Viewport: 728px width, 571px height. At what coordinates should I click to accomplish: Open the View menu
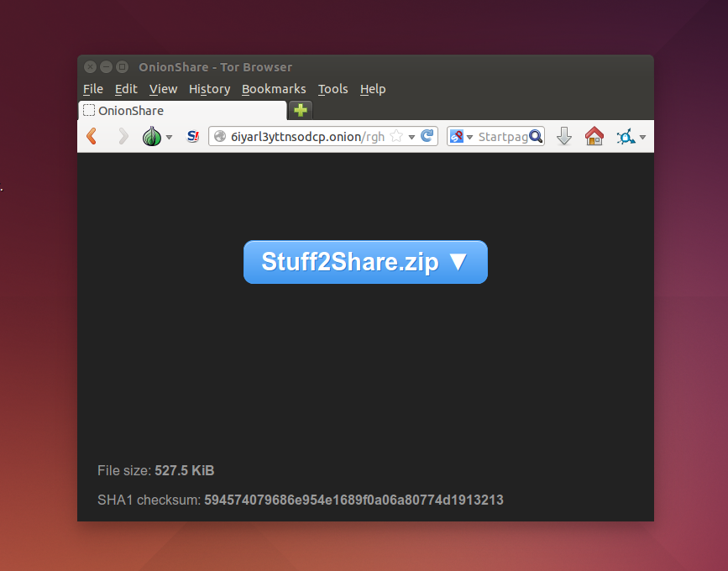pyautogui.click(x=163, y=89)
